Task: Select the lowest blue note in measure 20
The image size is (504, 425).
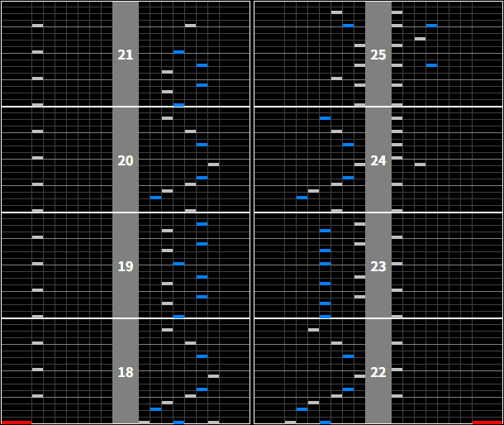Action: pyautogui.click(x=155, y=198)
